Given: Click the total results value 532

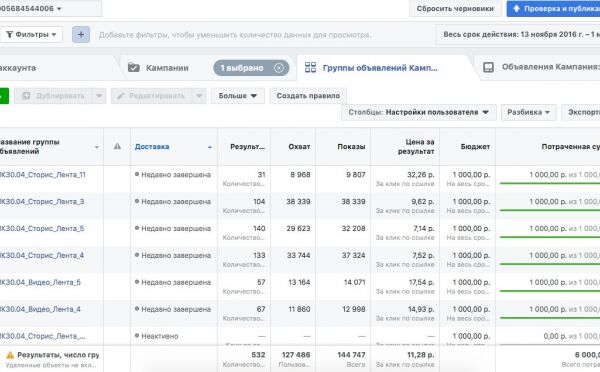Looking at the screenshot, I should [258, 355].
